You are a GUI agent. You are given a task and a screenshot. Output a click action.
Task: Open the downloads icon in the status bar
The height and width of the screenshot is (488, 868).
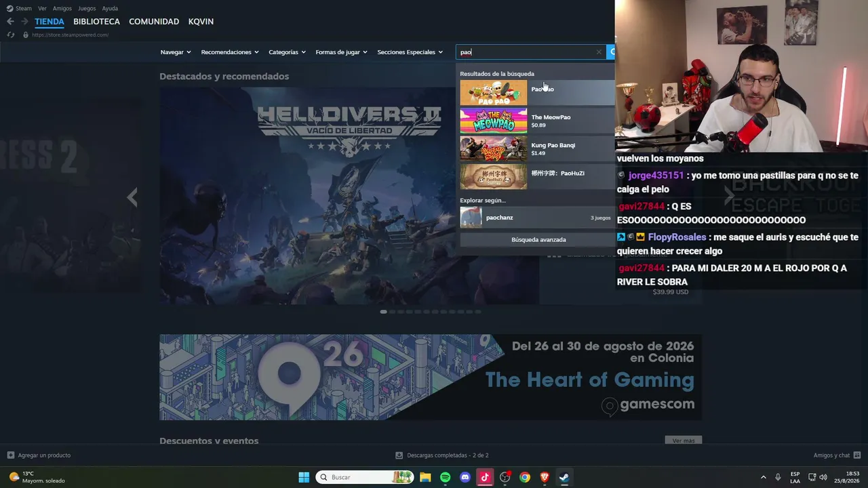(399, 455)
